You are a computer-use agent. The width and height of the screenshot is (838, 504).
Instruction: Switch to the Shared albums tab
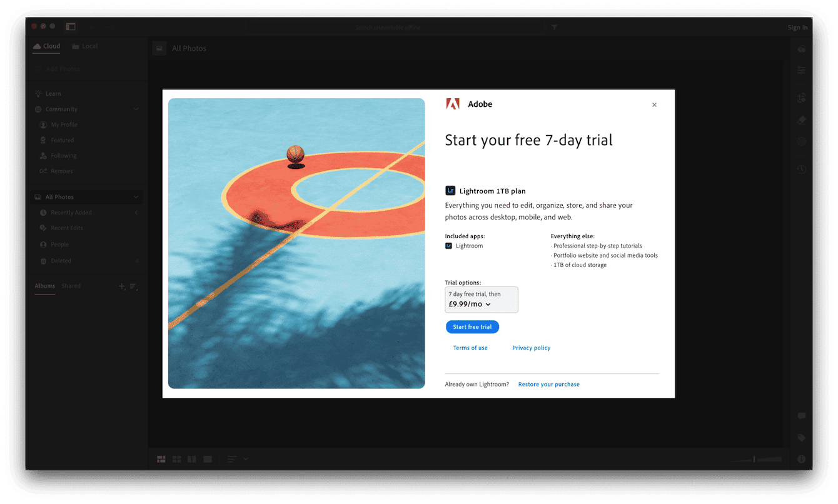point(71,286)
